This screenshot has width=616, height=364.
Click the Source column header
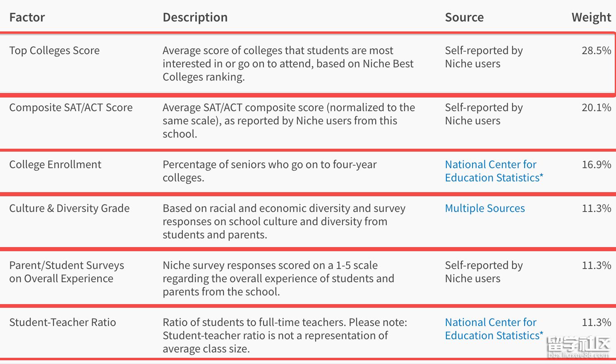point(464,17)
